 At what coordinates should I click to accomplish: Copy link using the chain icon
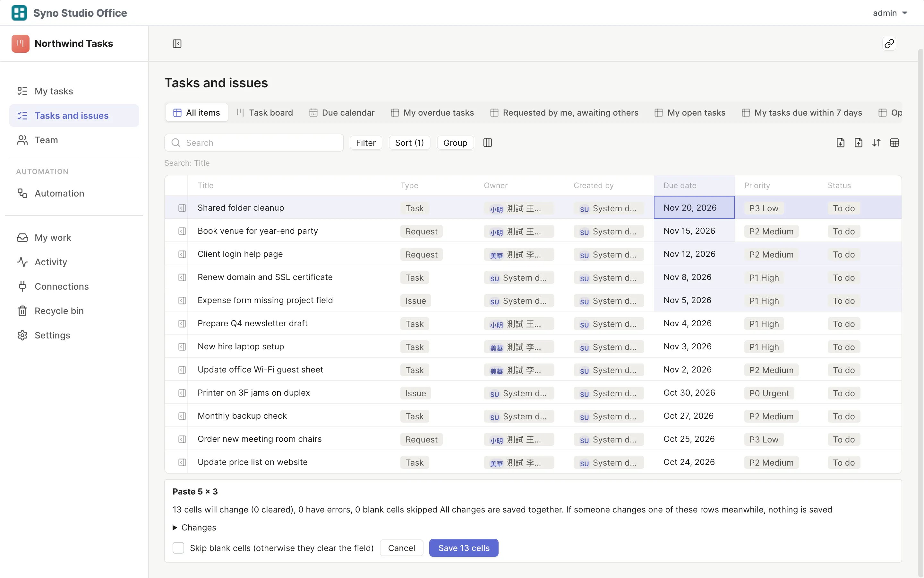pyautogui.click(x=889, y=44)
